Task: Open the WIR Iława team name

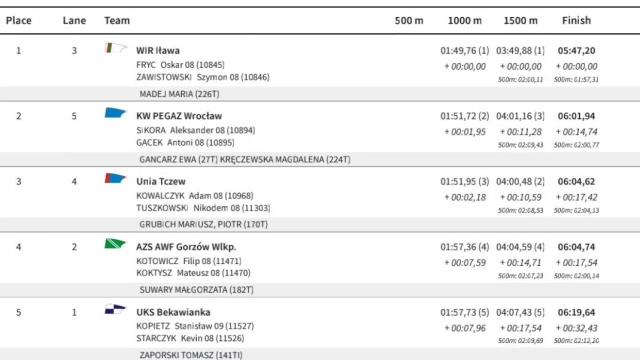Action: pyautogui.click(x=158, y=51)
